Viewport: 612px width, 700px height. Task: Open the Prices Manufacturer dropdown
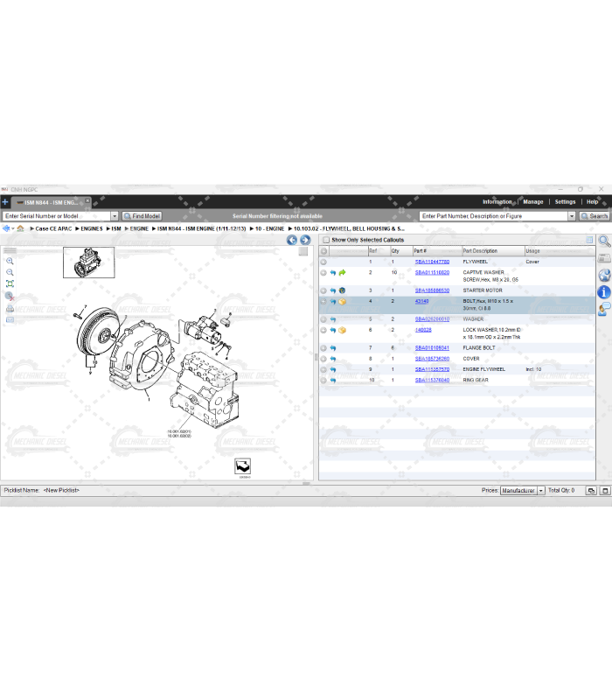[x=541, y=491]
